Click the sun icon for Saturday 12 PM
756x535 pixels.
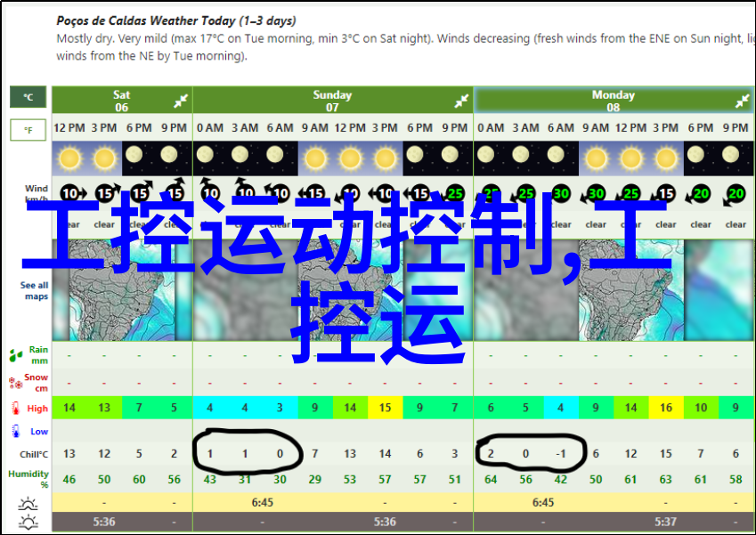tap(69, 158)
